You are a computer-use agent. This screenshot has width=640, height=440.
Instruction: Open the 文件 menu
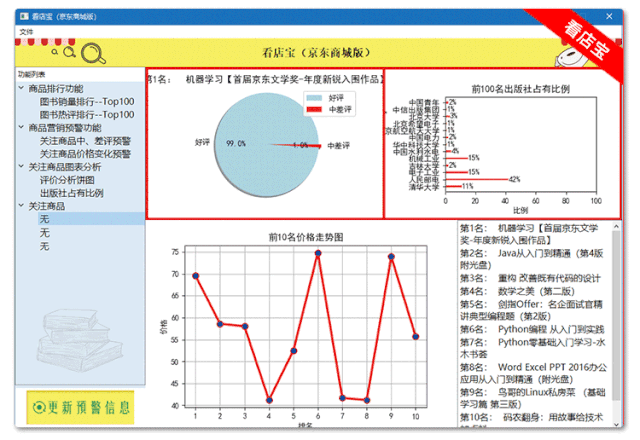pos(26,31)
